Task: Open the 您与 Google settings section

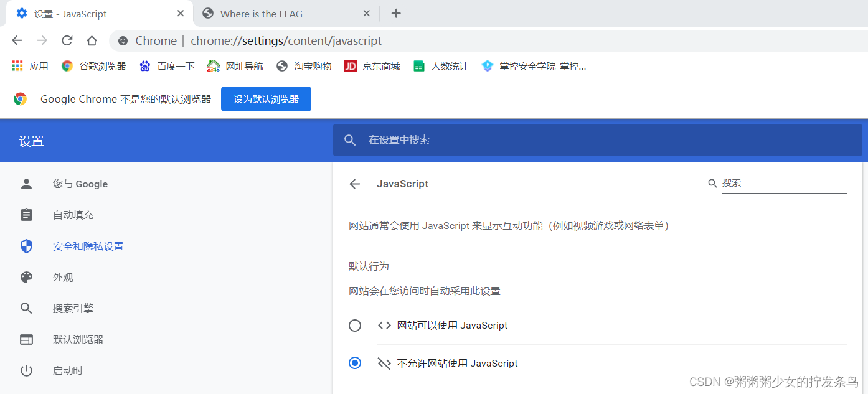Action: (80, 184)
